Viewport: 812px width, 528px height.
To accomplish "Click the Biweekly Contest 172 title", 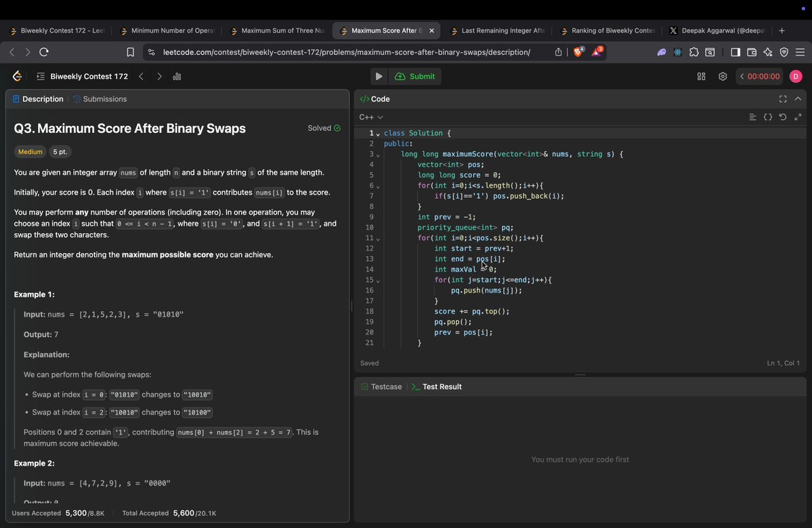I will (x=89, y=76).
